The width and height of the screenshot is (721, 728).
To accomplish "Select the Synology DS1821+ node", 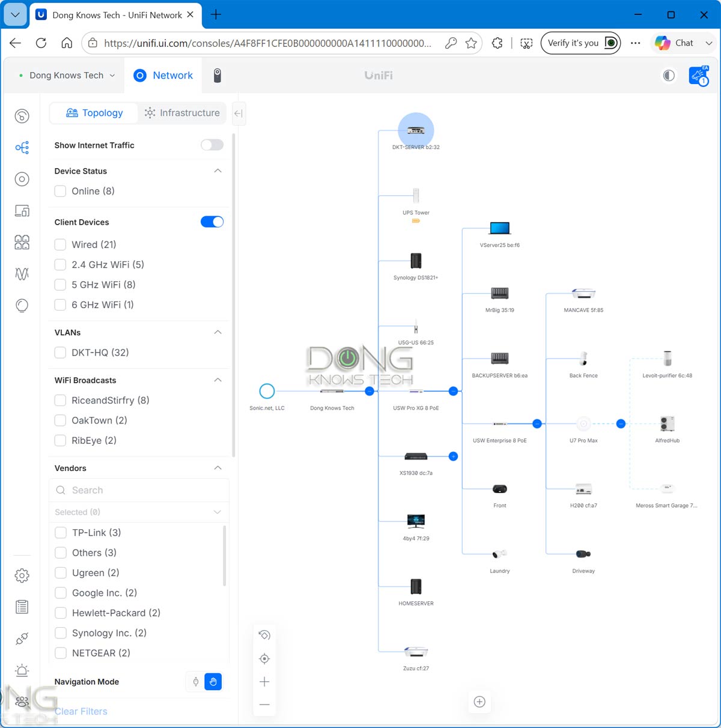I will (x=416, y=261).
